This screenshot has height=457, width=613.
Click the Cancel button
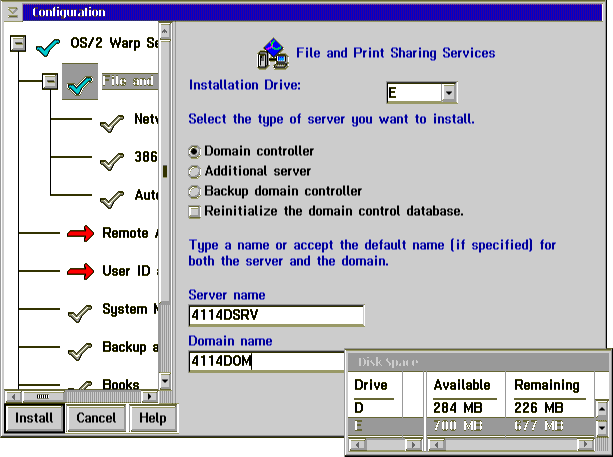point(96,418)
